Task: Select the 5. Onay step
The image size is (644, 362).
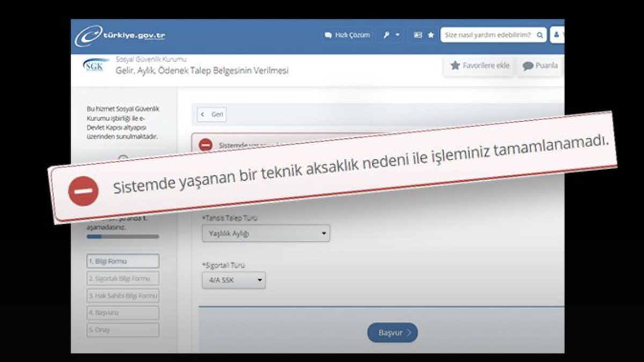Action: (x=122, y=330)
